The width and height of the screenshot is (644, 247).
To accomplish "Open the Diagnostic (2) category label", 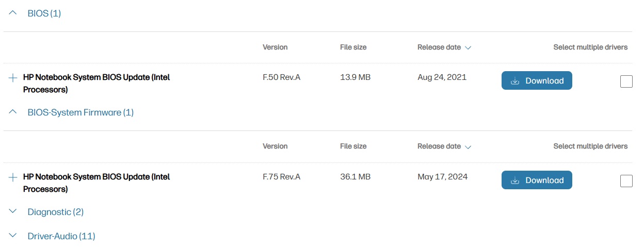I will click(x=55, y=212).
